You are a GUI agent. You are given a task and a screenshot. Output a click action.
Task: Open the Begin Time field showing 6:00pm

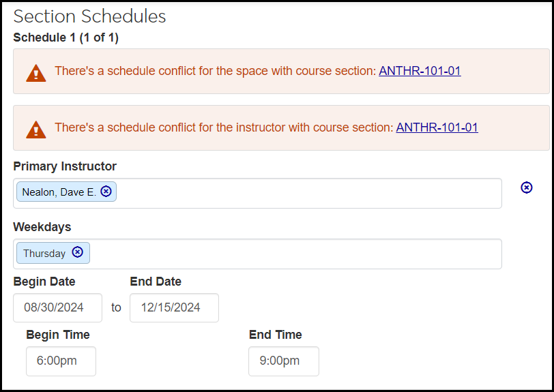pos(61,361)
